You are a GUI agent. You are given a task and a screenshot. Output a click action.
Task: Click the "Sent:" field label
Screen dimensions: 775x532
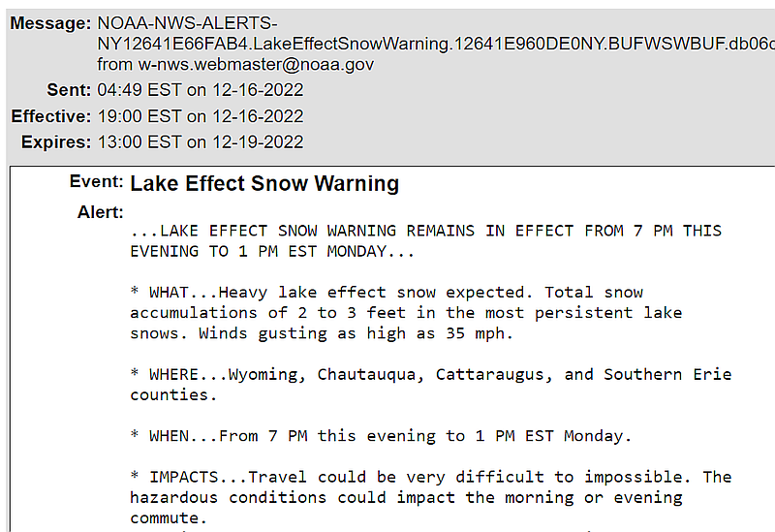tap(69, 90)
